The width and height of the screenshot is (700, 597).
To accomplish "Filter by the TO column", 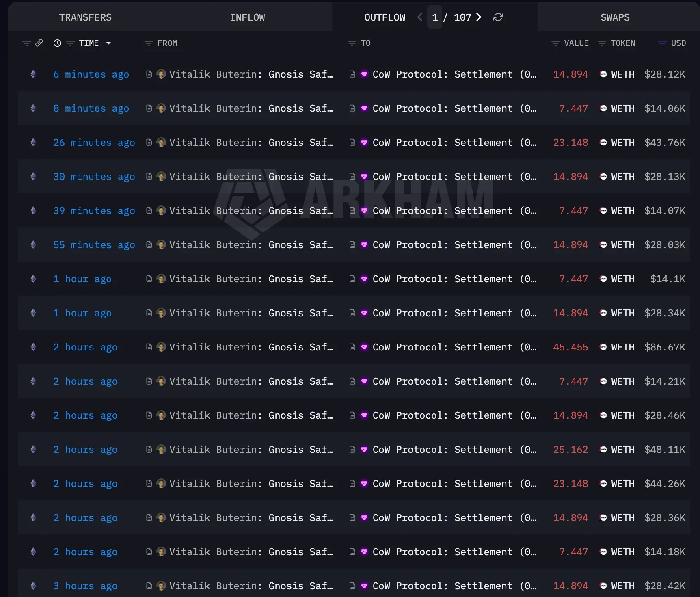I will 352,43.
